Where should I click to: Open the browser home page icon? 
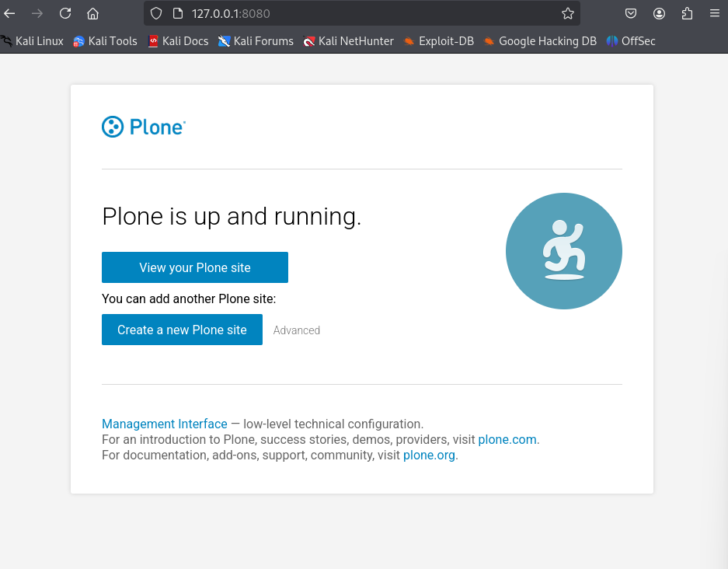(93, 13)
